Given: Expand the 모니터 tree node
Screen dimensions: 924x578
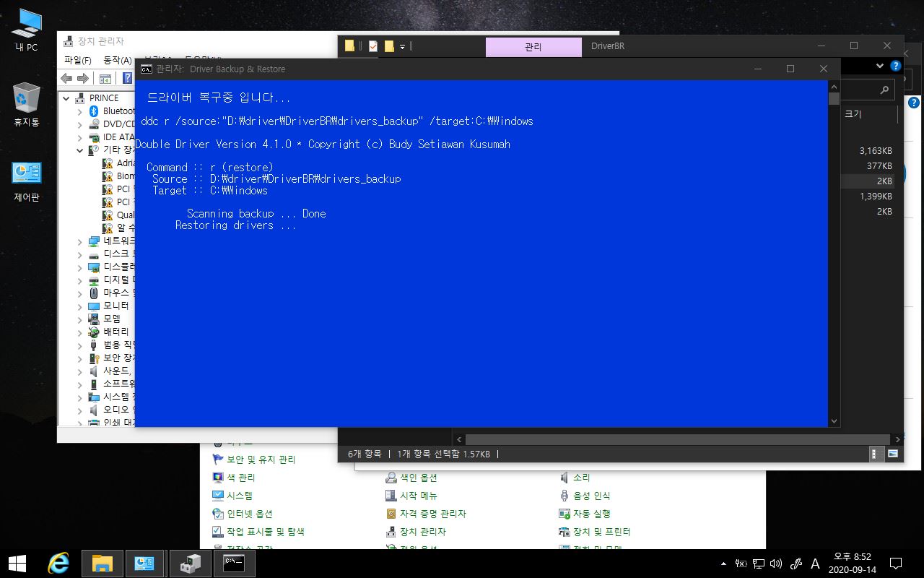Looking at the screenshot, I should [x=80, y=306].
